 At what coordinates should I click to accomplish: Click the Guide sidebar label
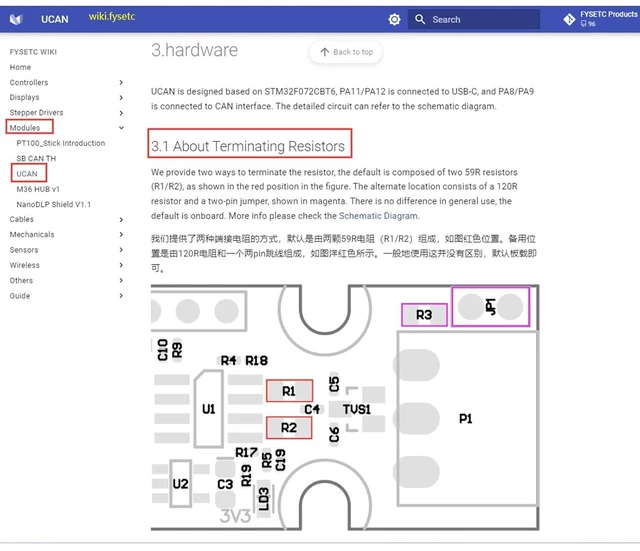point(20,296)
